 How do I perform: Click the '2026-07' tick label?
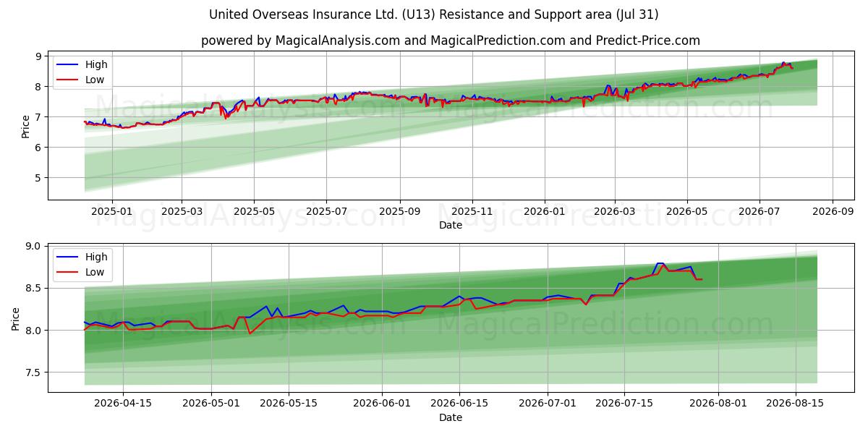pyautogui.click(x=759, y=211)
